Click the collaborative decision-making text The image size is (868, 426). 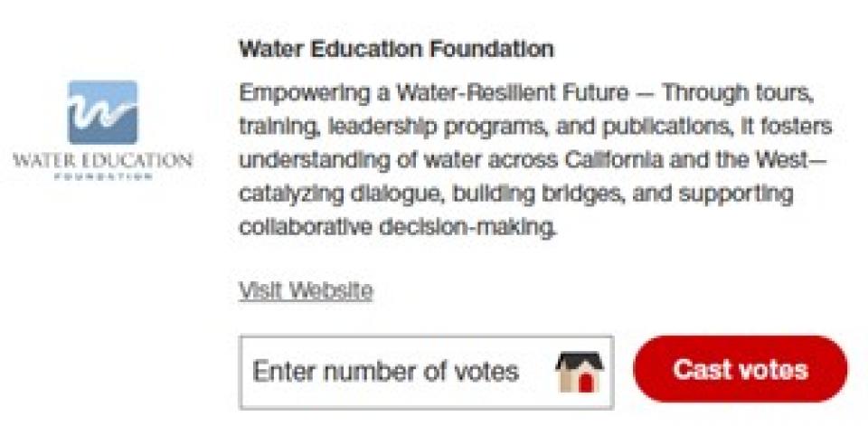(x=398, y=228)
